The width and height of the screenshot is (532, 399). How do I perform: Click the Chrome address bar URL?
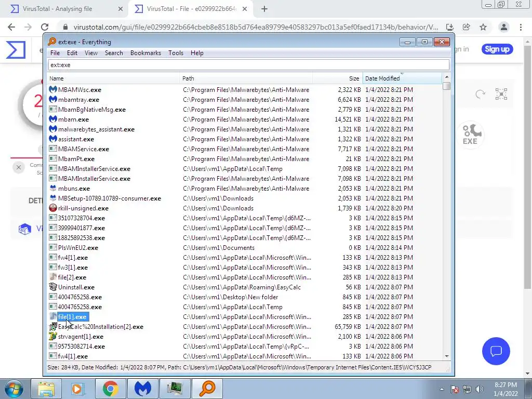[256, 27]
